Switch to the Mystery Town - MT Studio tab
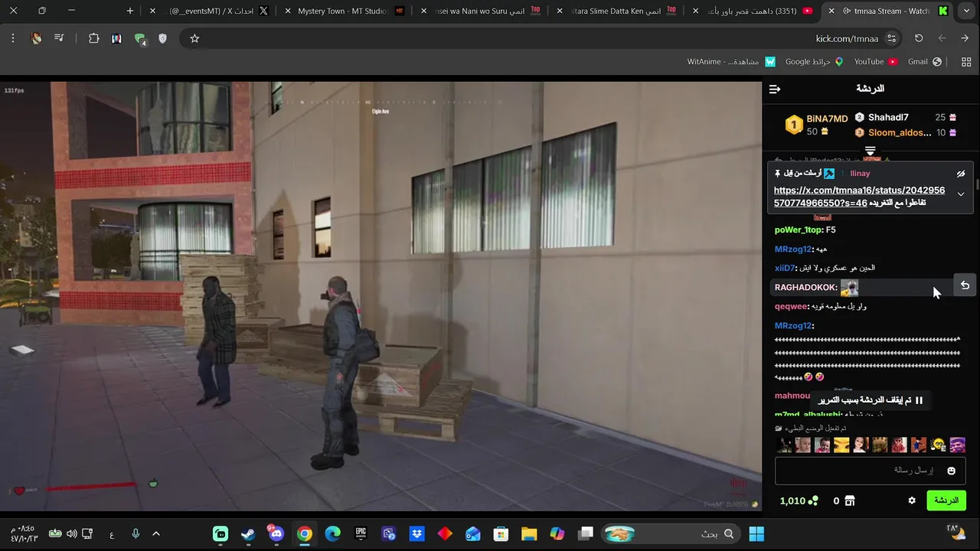 point(345,11)
